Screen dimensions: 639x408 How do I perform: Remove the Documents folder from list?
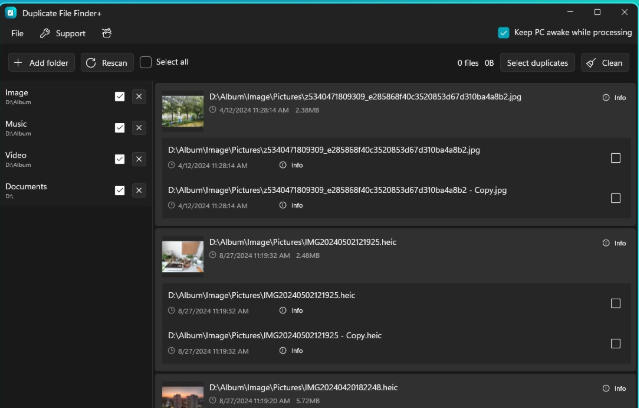pyautogui.click(x=139, y=190)
